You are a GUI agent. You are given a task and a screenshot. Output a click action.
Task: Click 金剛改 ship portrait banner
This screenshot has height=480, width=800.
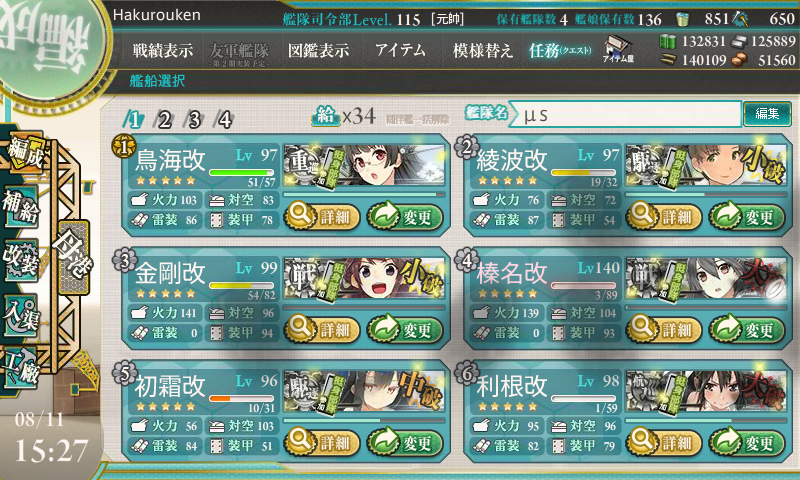tap(364, 278)
